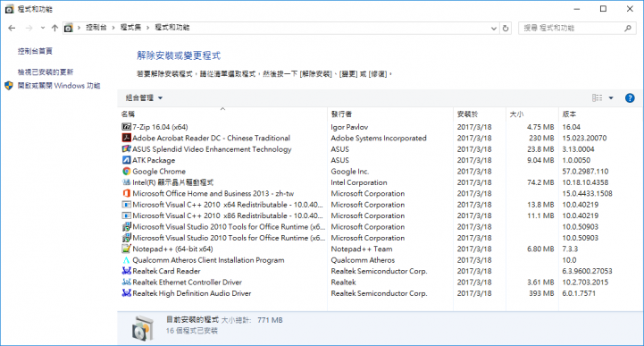The image size is (644, 346).
Task: Click the 7-Zip program icon
Action: tap(127, 127)
